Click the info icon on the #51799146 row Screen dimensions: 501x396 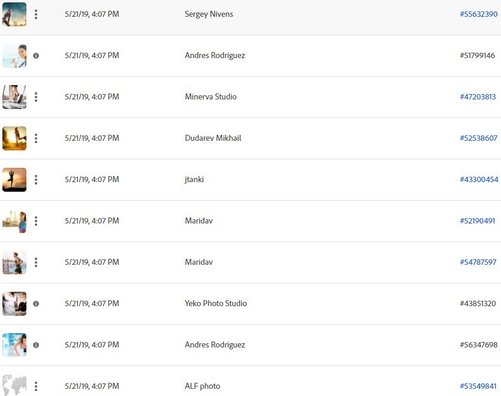click(36, 56)
